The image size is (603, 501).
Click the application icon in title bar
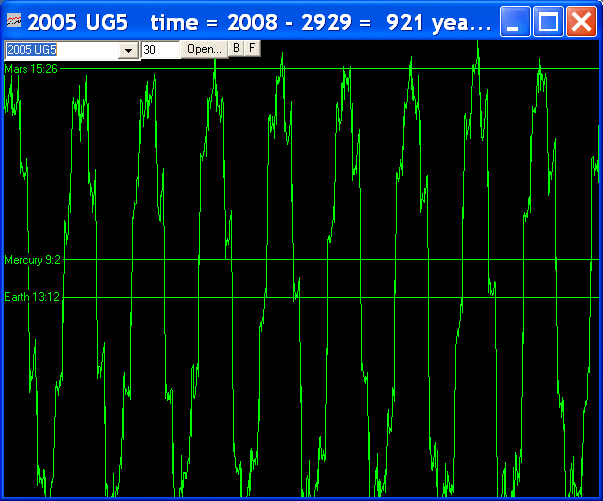(x=14, y=21)
